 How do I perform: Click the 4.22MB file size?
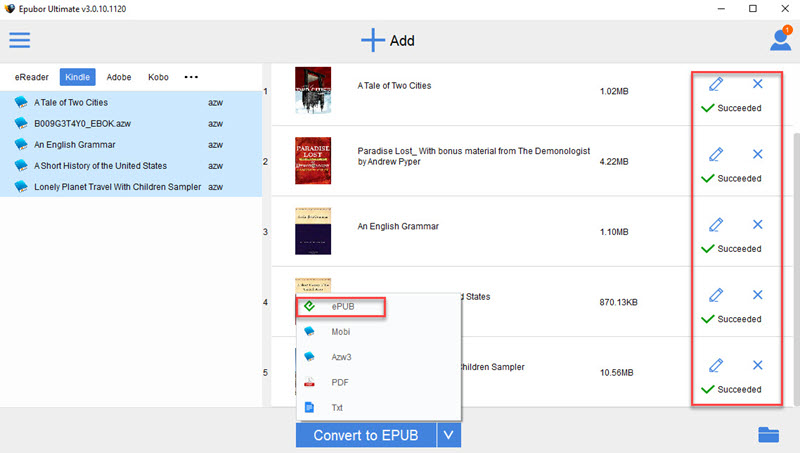tap(614, 162)
